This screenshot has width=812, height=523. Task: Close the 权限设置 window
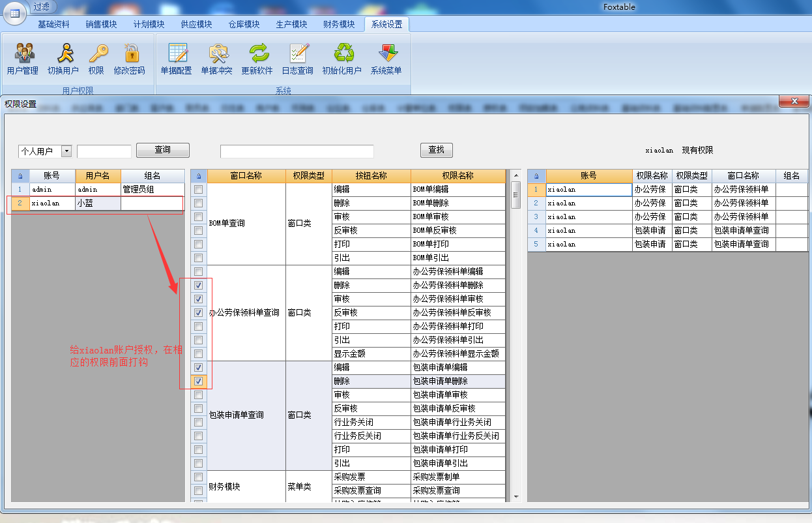[794, 102]
